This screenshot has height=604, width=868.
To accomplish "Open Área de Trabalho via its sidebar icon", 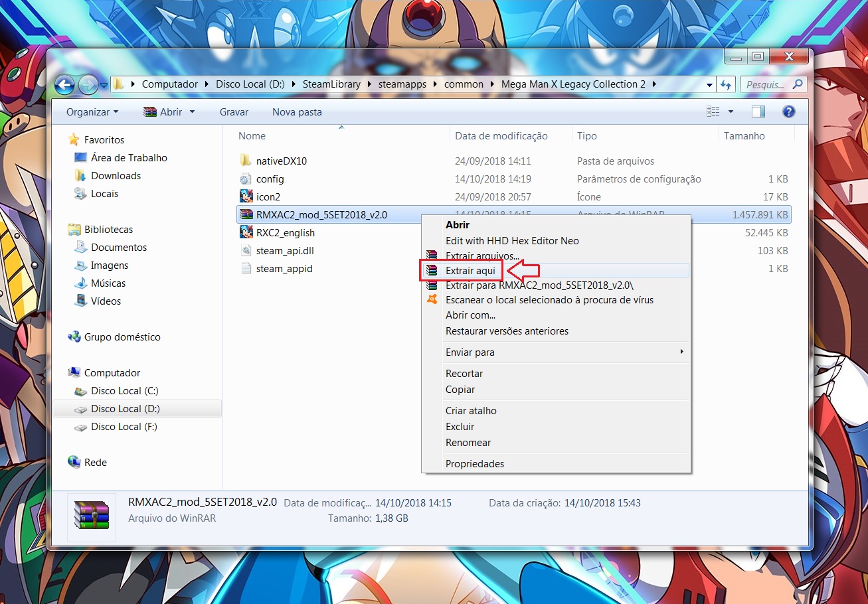I will [80, 157].
